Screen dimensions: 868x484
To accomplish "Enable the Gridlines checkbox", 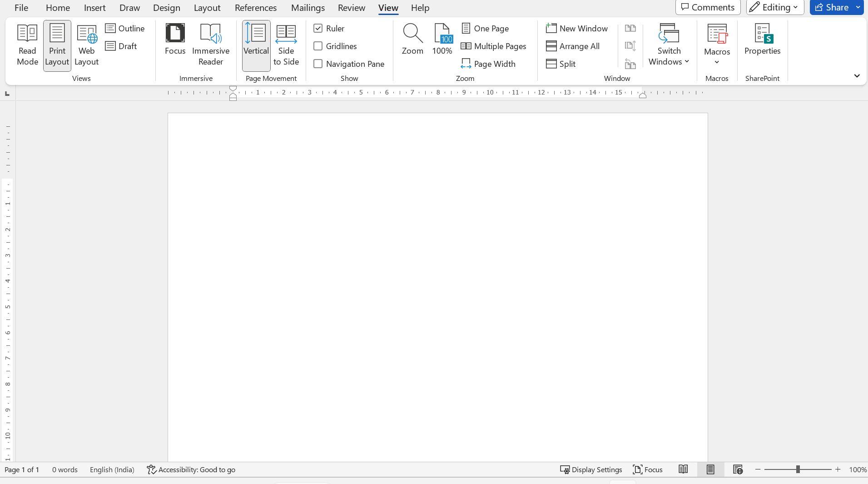I will [x=318, y=46].
